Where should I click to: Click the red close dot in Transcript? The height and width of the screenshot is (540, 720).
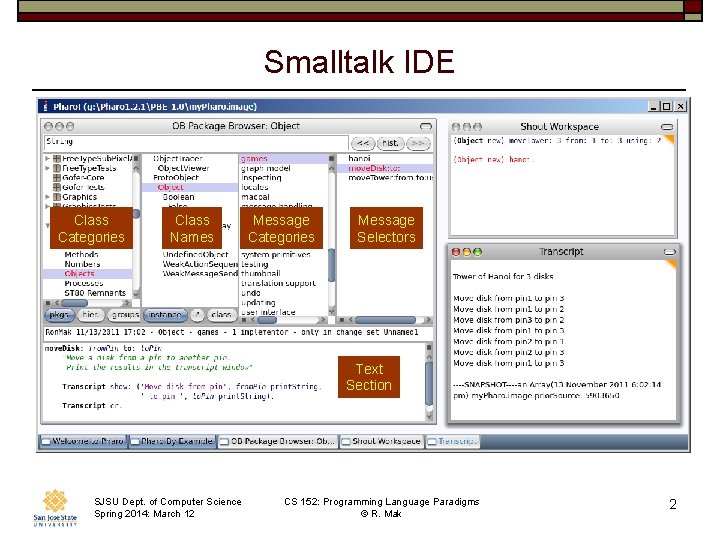point(456,252)
